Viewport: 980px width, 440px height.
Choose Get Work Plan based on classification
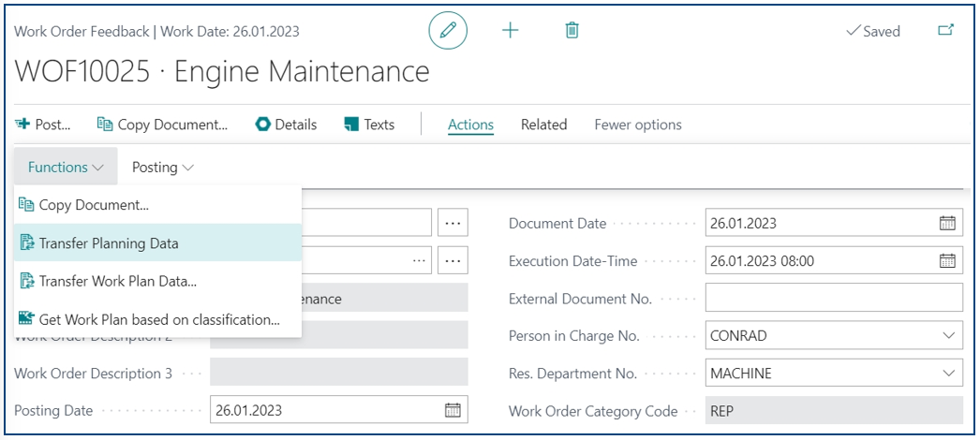tap(158, 319)
